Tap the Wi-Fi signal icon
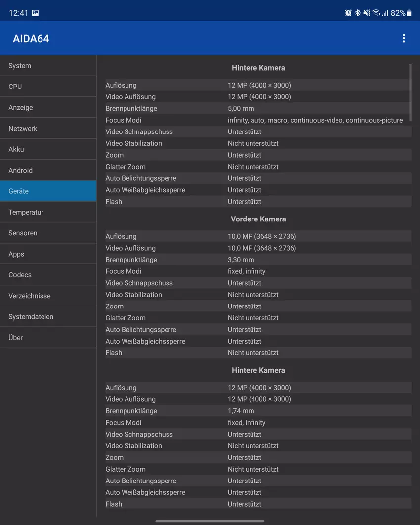 [x=376, y=13]
